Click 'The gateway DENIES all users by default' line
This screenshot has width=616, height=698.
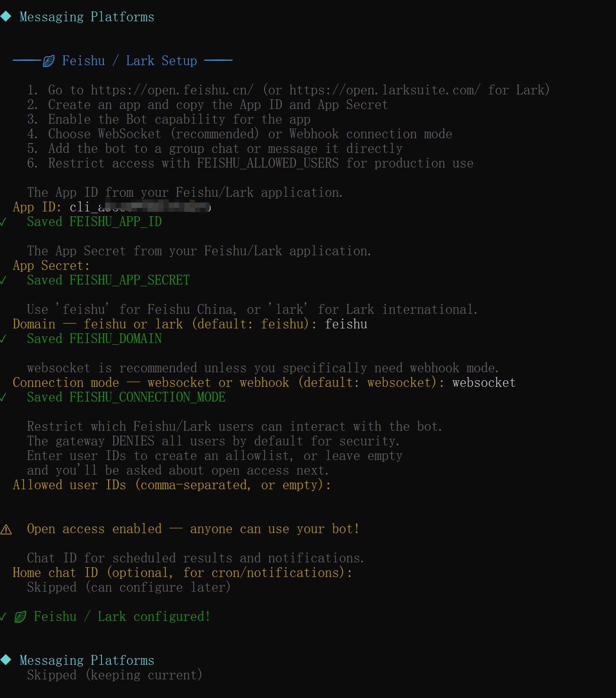tap(213, 441)
